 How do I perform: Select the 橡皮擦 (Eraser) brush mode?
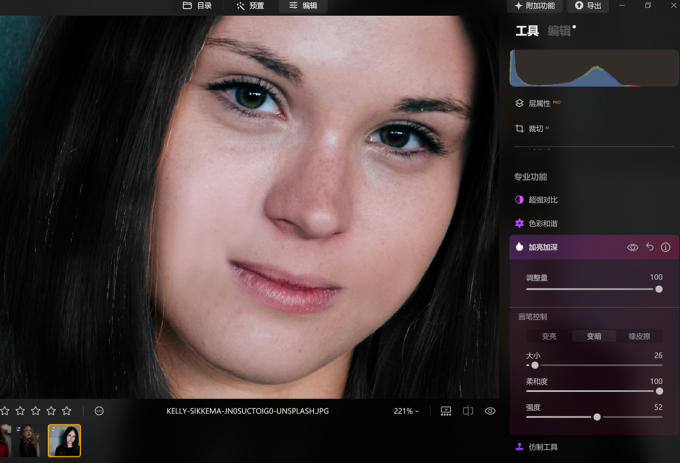(638, 336)
